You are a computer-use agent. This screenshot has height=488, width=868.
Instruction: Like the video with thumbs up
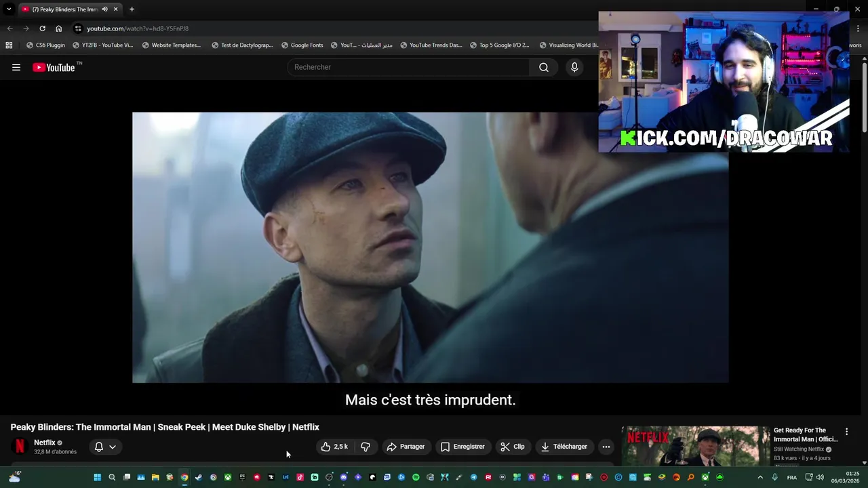[x=334, y=447]
